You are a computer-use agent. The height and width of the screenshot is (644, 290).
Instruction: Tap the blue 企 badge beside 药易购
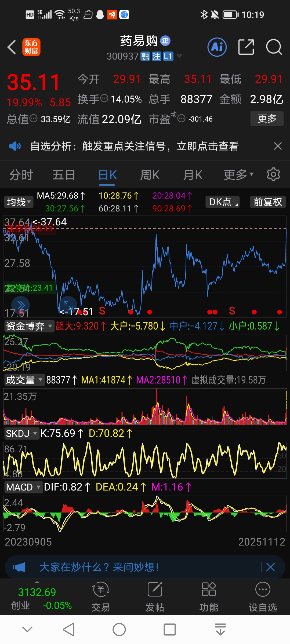tap(165, 41)
